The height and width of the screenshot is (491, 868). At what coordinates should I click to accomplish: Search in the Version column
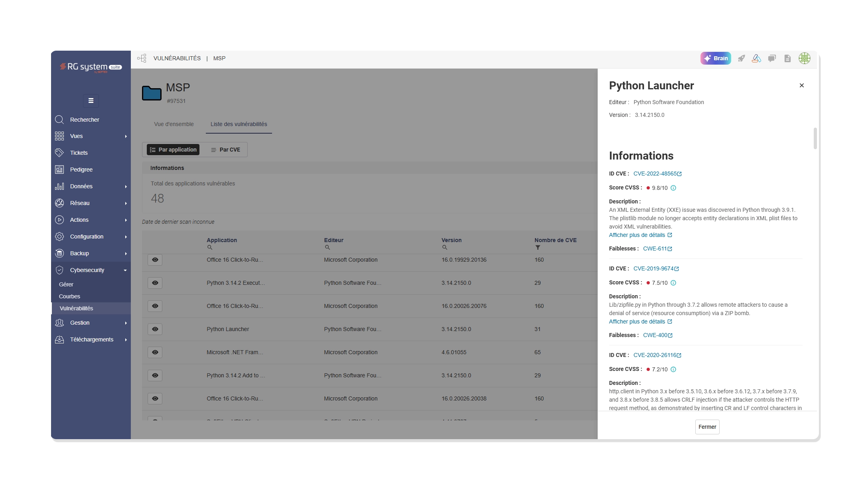(444, 248)
